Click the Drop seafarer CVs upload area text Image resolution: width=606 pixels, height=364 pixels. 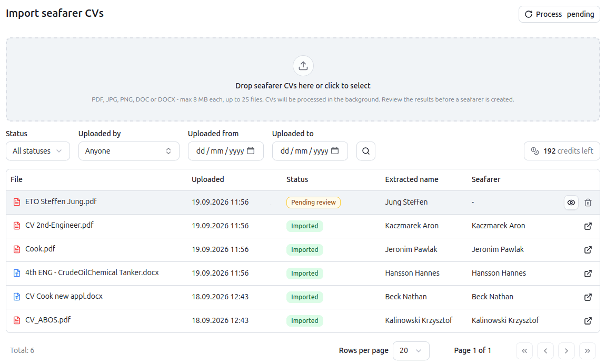click(303, 86)
